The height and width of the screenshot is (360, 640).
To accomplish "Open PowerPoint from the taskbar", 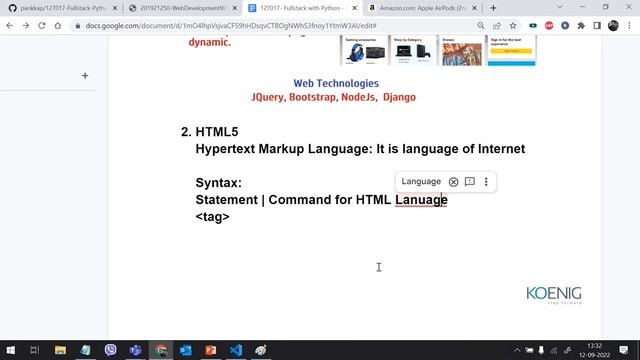I will tap(211, 350).
